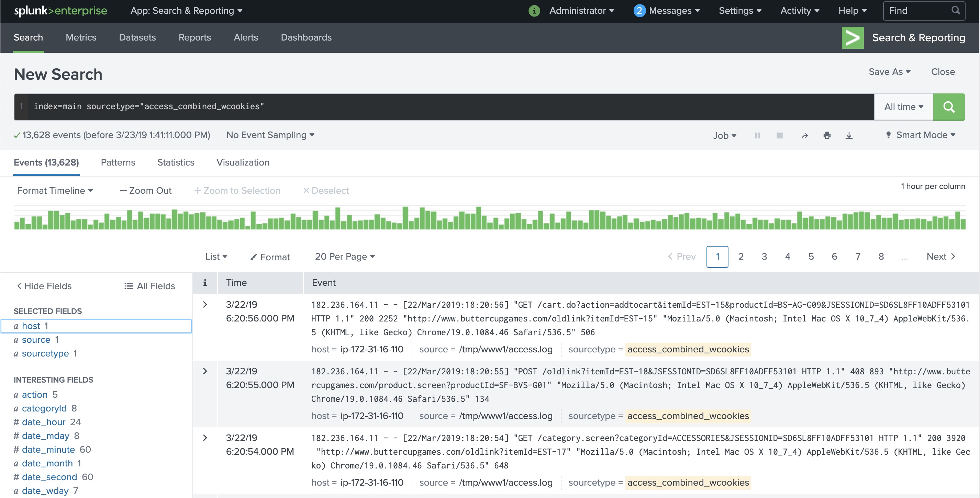The image size is (980, 498).
Task: Open the Settings menu
Action: [739, 10]
